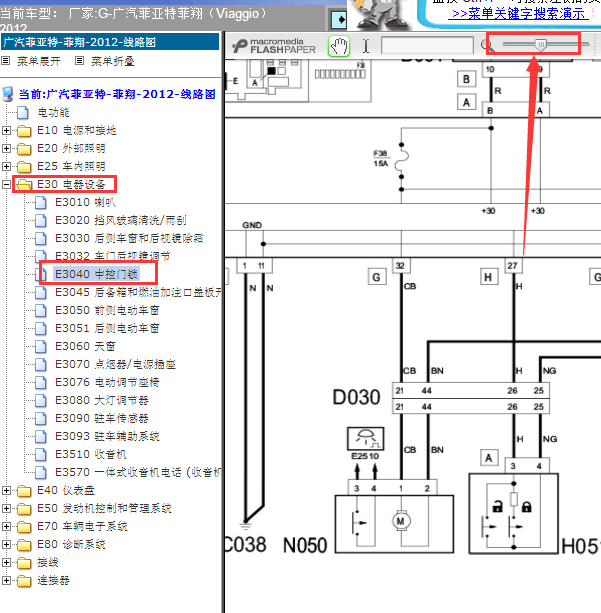601x613 pixels.
Task: Open E3045 后备箱和燃油加注口盖板 diagram
Action: pos(138,292)
